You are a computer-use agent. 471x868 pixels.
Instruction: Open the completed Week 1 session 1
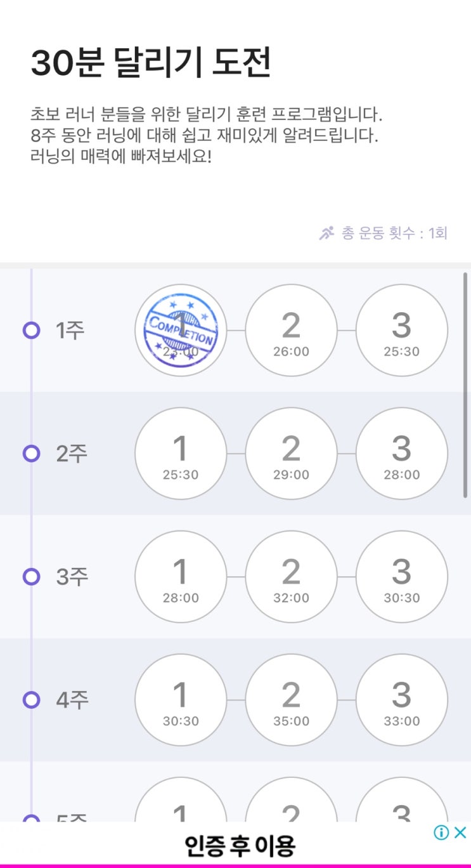pos(181,331)
